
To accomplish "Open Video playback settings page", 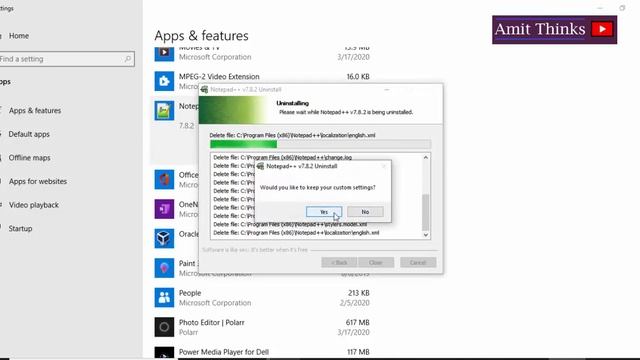I will click(33, 205).
